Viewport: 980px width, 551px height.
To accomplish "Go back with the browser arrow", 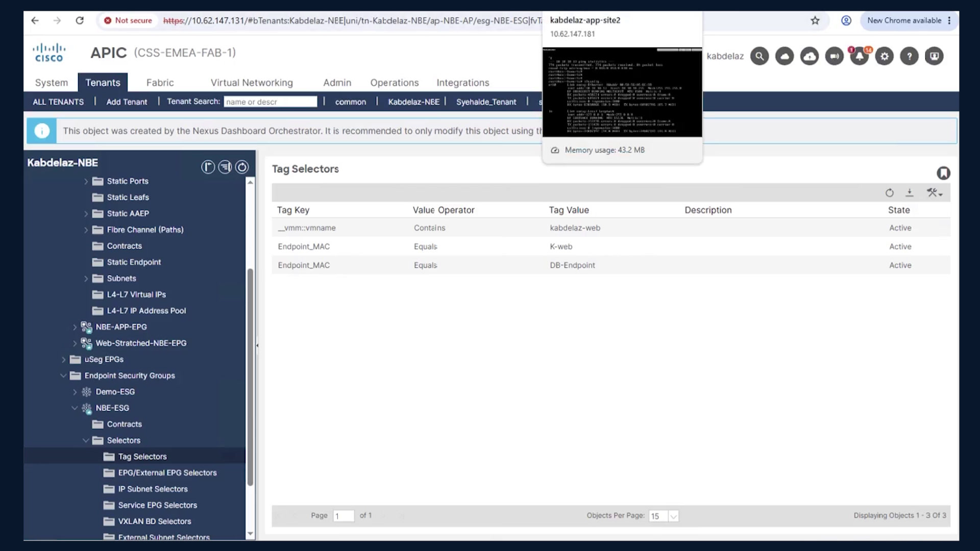I will pyautogui.click(x=35, y=20).
